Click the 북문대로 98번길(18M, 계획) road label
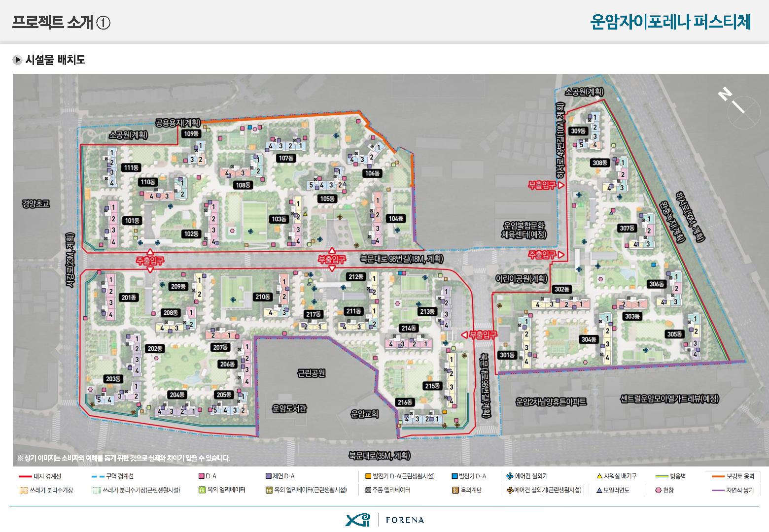Viewport: 769px width, 532px height. click(x=401, y=259)
